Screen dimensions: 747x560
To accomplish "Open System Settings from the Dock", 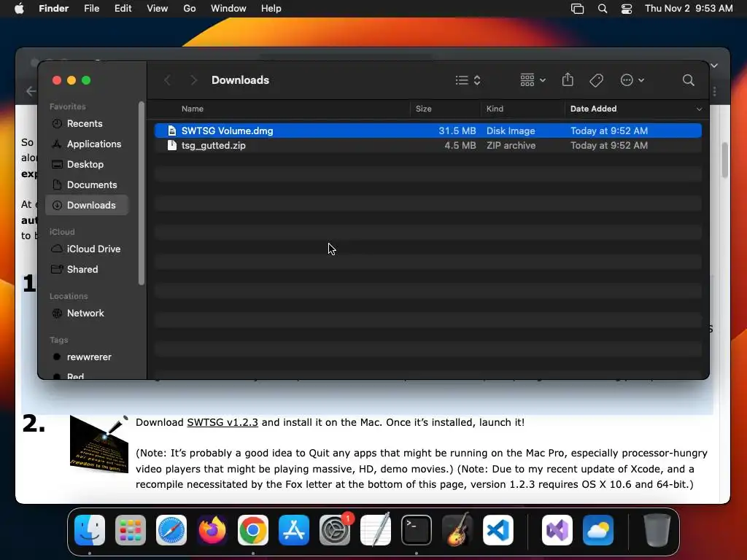I will [335, 530].
